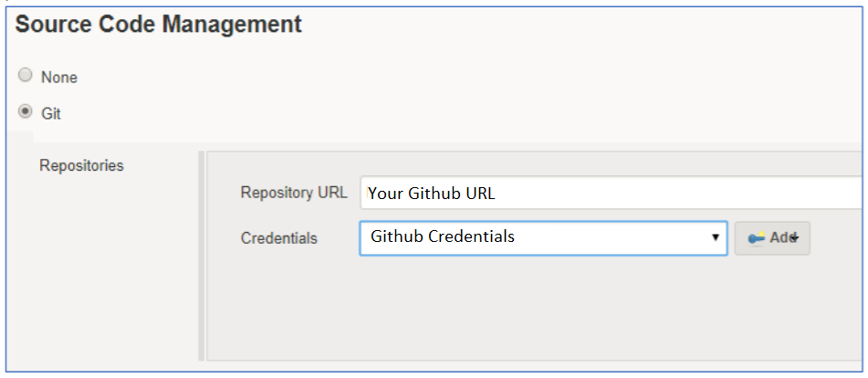Click the Source Code Management heading
The height and width of the screenshot is (378, 868).
158,25
